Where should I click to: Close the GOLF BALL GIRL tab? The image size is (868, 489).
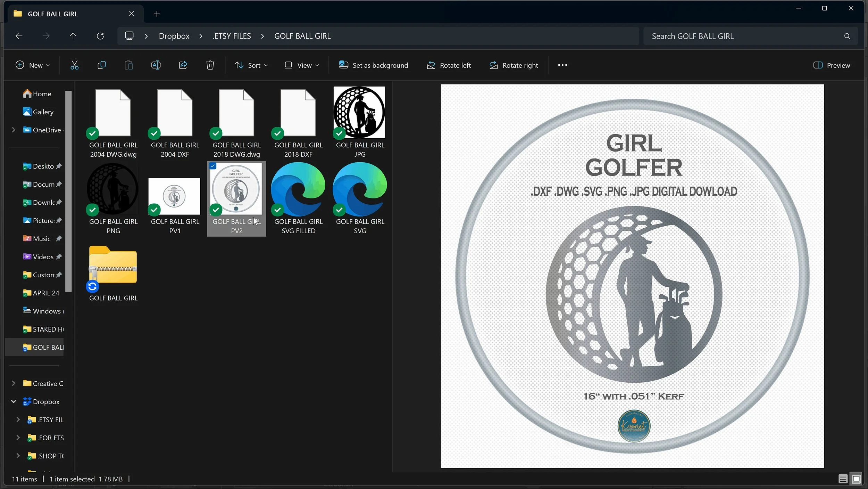pos(132,14)
